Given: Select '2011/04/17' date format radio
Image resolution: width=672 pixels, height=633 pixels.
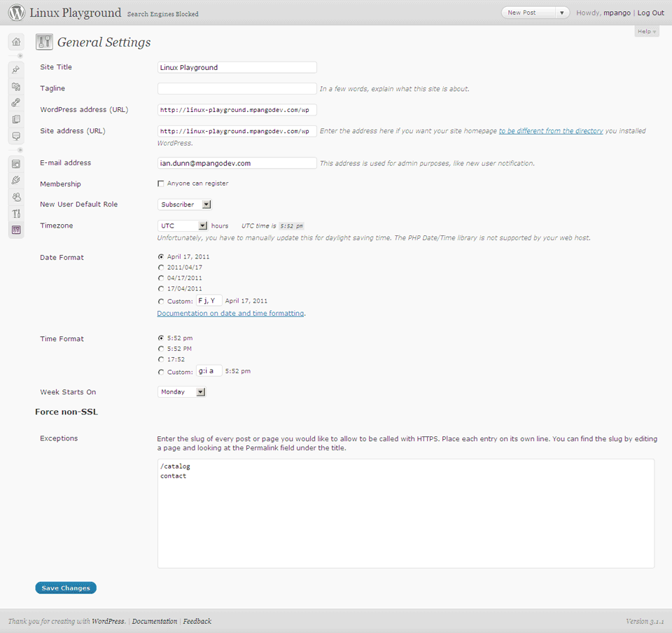Looking at the screenshot, I should click(161, 267).
